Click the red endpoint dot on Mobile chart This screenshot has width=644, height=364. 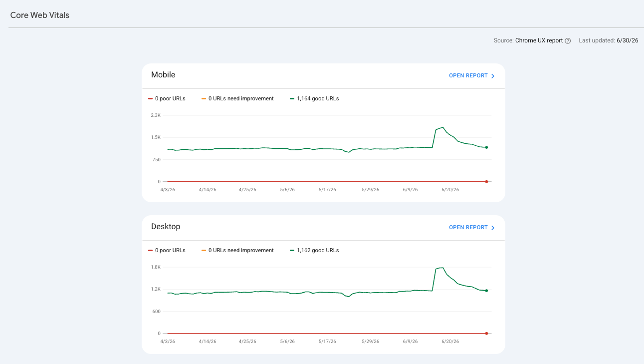pyautogui.click(x=486, y=182)
